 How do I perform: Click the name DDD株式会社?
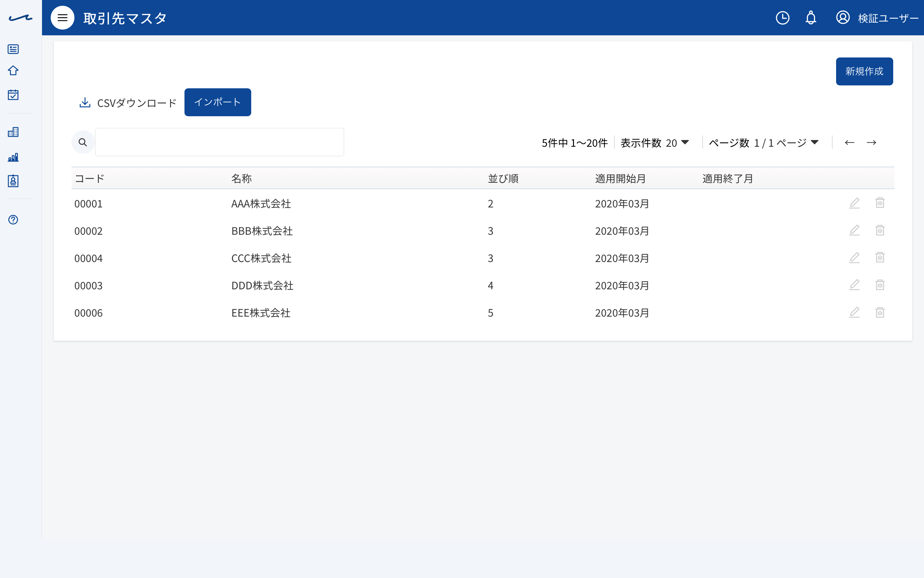pyautogui.click(x=262, y=285)
